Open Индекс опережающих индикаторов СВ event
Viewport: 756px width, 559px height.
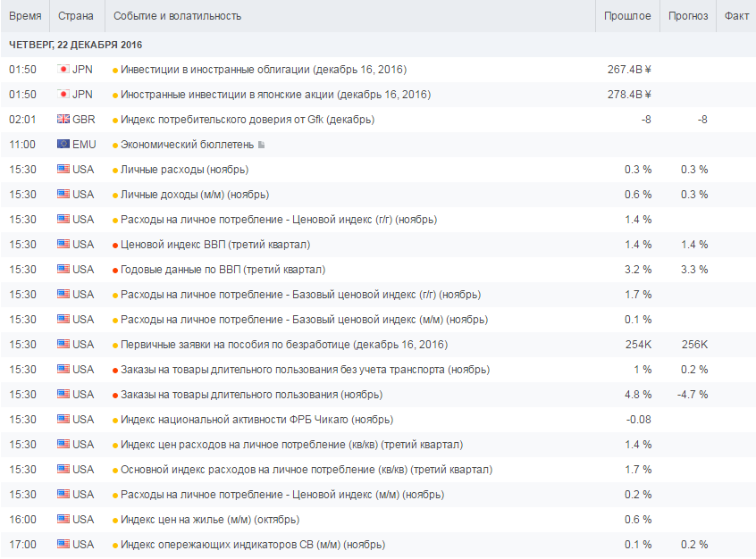click(x=252, y=545)
